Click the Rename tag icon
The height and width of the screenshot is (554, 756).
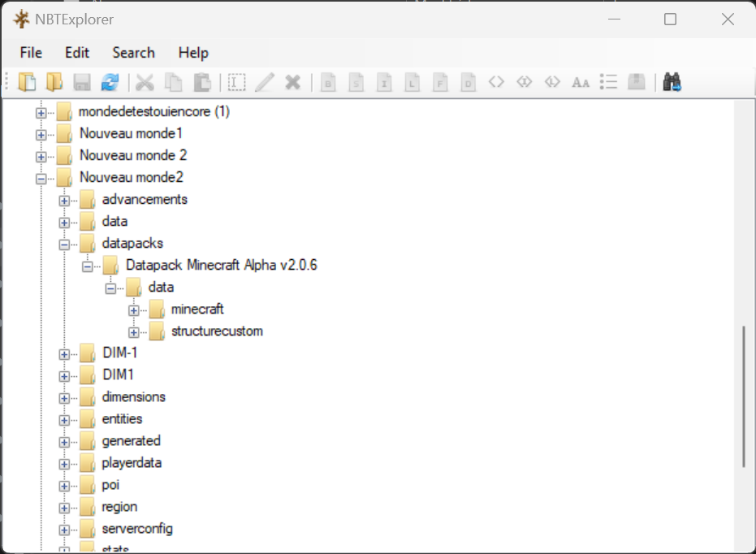[x=237, y=82]
